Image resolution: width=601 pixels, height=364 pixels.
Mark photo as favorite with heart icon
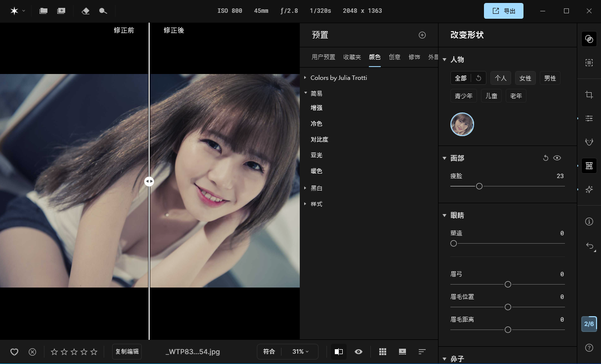pos(14,352)
